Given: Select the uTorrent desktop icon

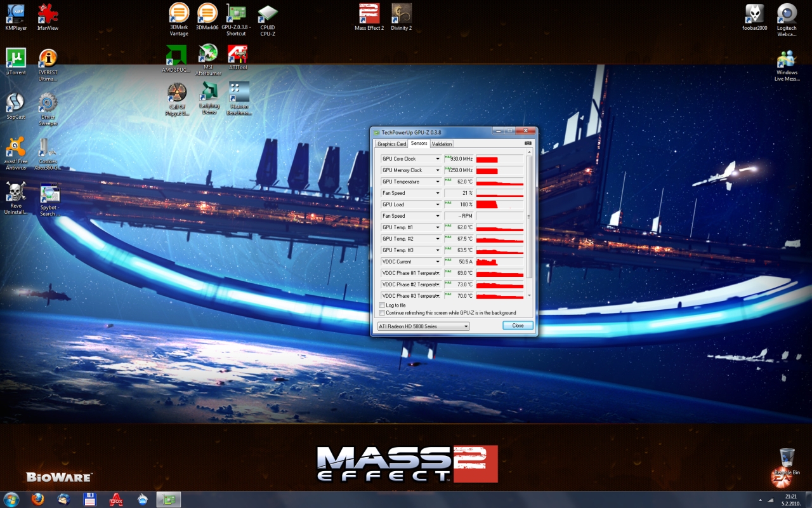Looking at the screenshot, I should point(16,62).
